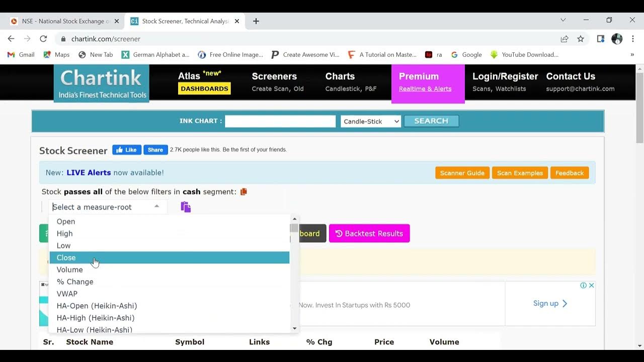Screen dimensions: 644x362
Task: Select VWAP from the measure list
Action: tap(169, 294)
